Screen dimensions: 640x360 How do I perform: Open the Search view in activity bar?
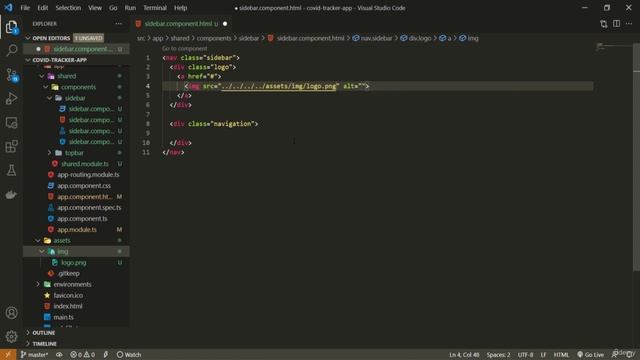click(x=11, y=51)
